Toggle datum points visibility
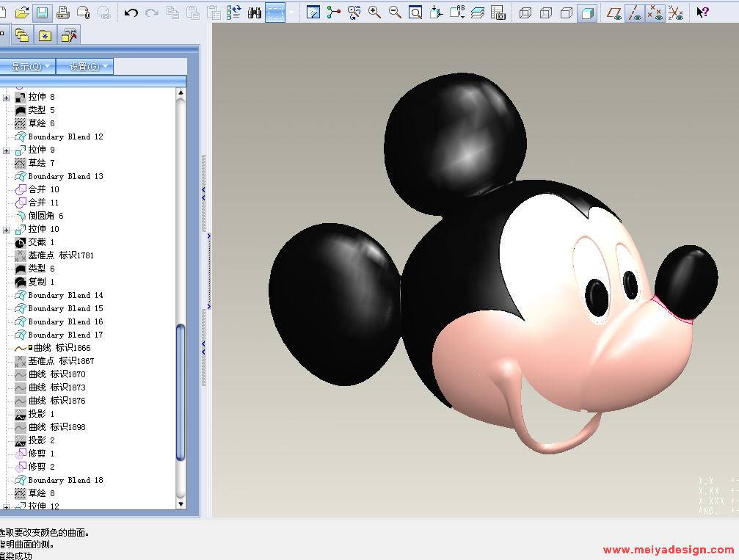 pos(655,12)
